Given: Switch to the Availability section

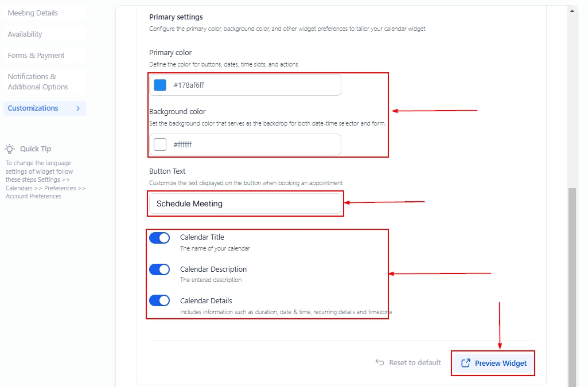Looking at the screenshot, I should 25,34.
